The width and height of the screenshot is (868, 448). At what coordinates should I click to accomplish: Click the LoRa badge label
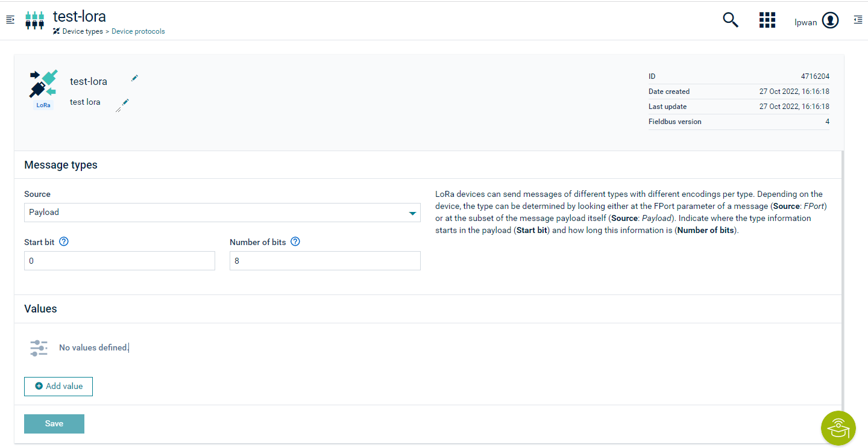click(43, 105)
